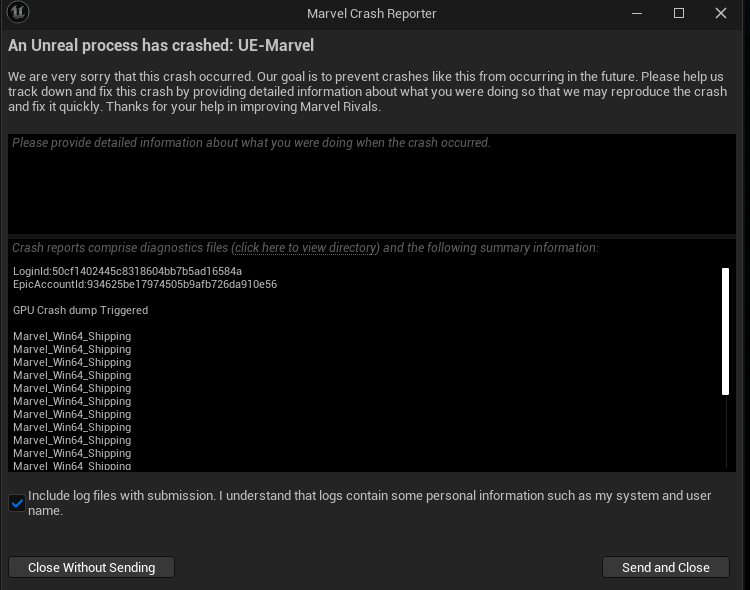Click Close Without Sending
The image size is (750, 590).
[x=91, y=567]
